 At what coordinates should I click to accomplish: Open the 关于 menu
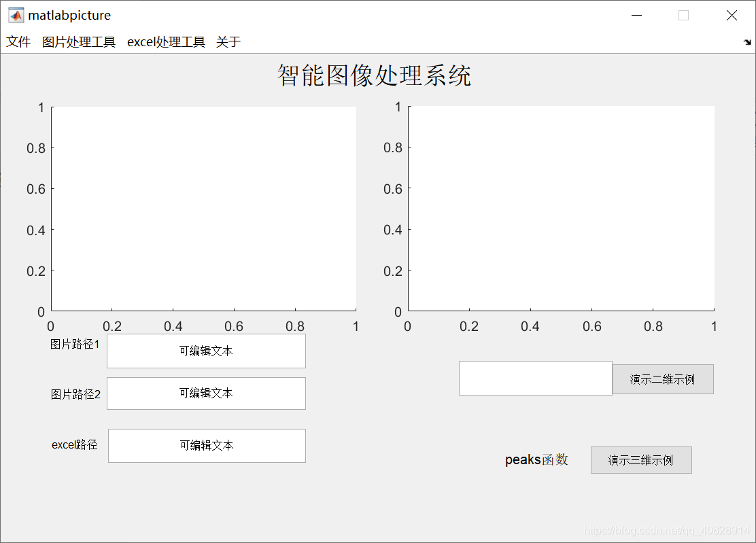228,41
